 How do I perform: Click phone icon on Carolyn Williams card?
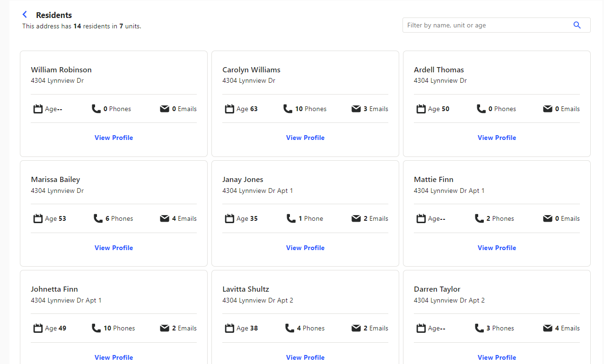[288, 109]
